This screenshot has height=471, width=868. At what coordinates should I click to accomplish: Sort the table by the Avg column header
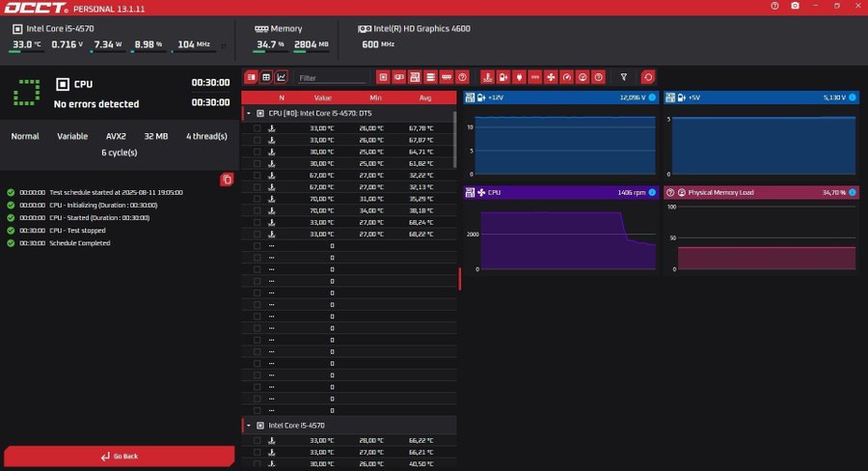425,97
